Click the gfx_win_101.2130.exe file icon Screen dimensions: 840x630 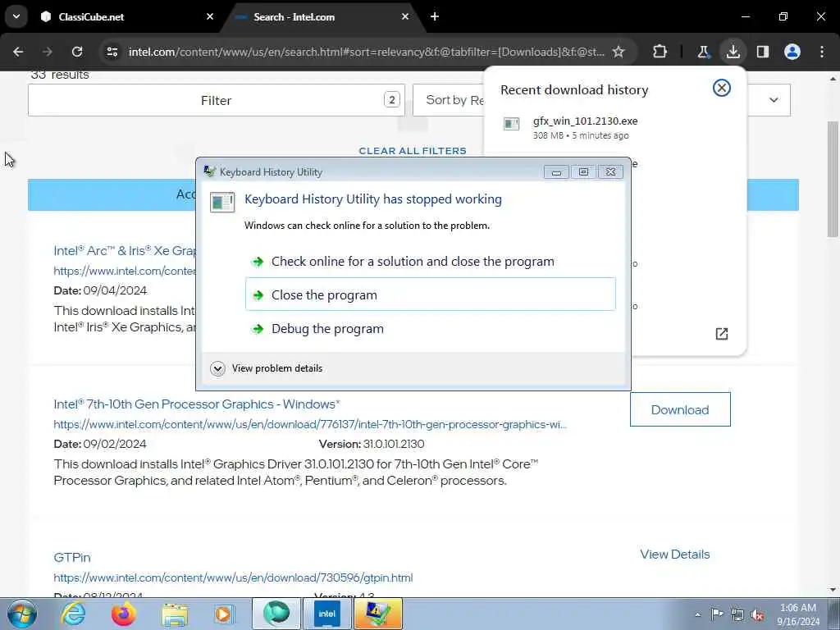(512, 125)
